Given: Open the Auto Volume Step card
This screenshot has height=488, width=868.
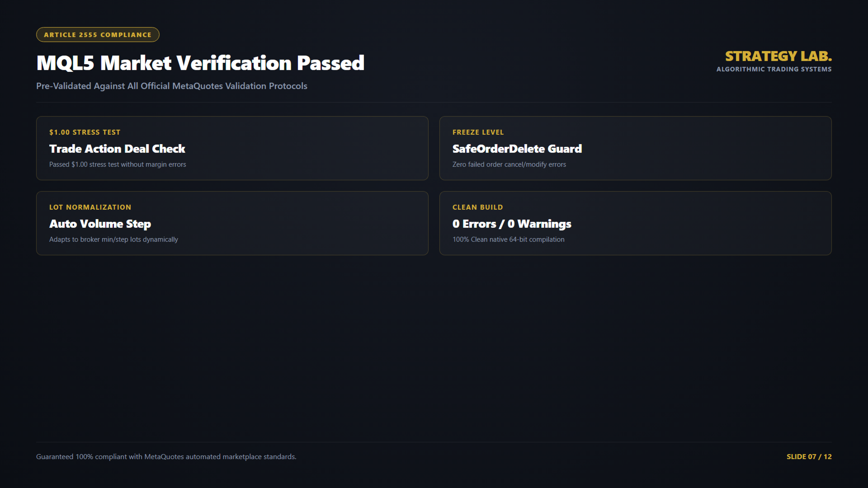Looking at the screenshot, I should (x=232, y=223).
